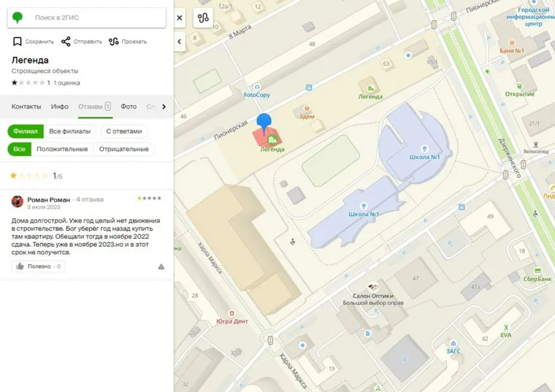Filter reviews by Отрицательные
The image size is (555, 392).
click(123, 150)
